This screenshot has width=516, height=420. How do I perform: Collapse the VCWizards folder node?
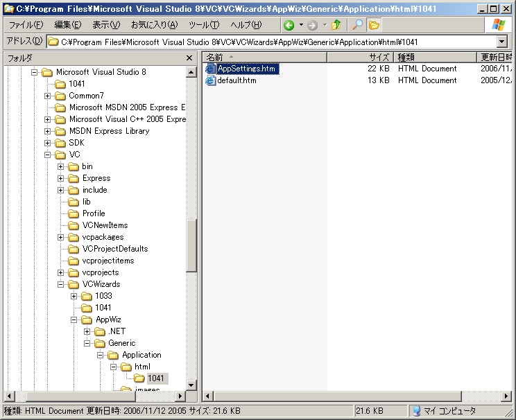60,284
